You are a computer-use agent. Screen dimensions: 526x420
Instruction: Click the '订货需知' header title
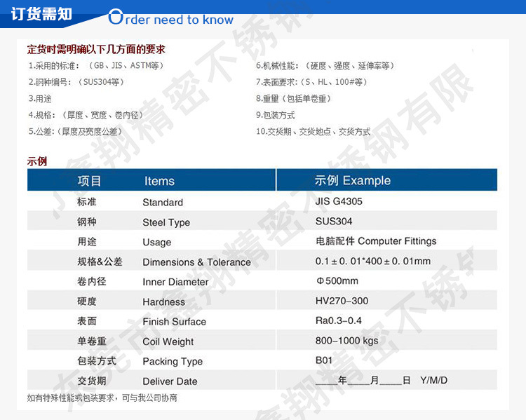41,14
